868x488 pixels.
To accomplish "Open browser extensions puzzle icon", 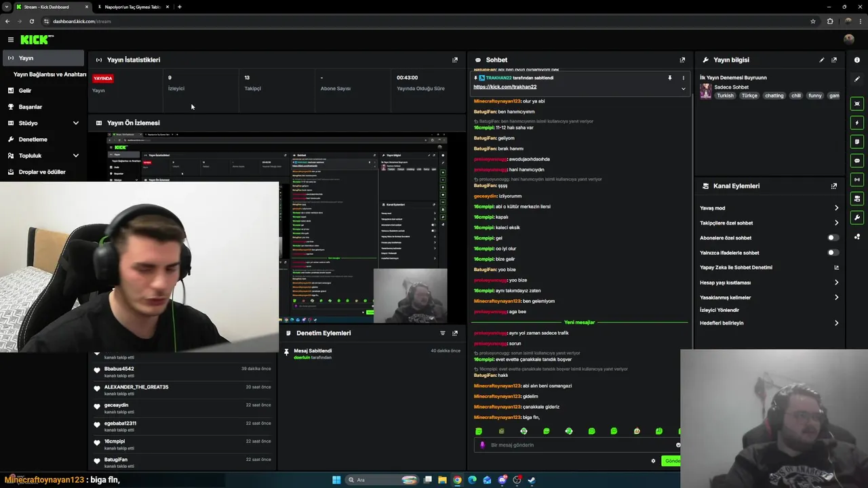I will (830, 21).
